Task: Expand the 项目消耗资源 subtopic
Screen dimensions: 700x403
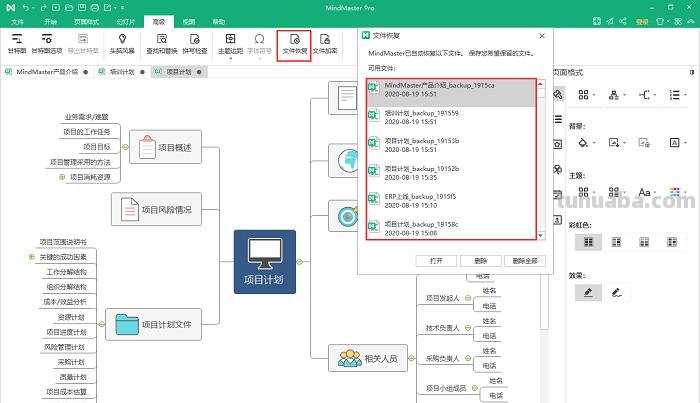Action: click(x=62, y=177)
